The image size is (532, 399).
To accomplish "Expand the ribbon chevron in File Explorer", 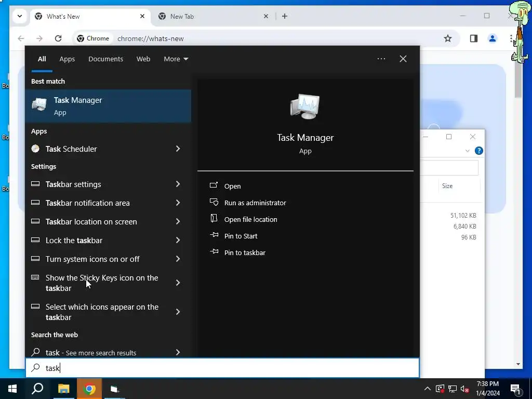I will coord(468,151).
